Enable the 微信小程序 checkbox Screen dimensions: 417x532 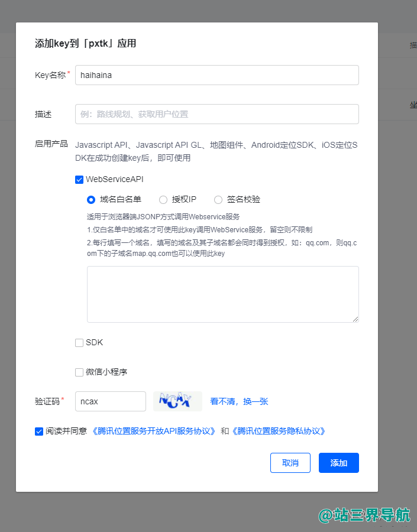(x=79, y=372)
